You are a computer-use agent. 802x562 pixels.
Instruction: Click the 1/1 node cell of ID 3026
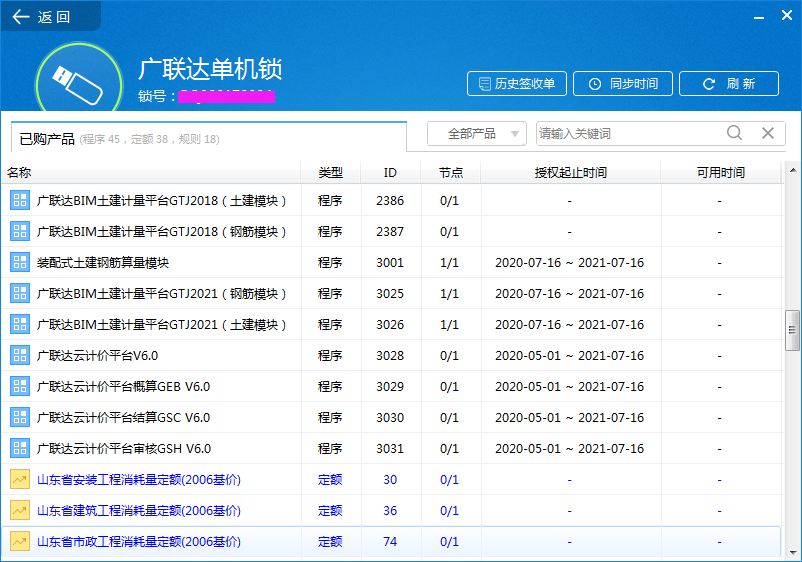[449, 325]
